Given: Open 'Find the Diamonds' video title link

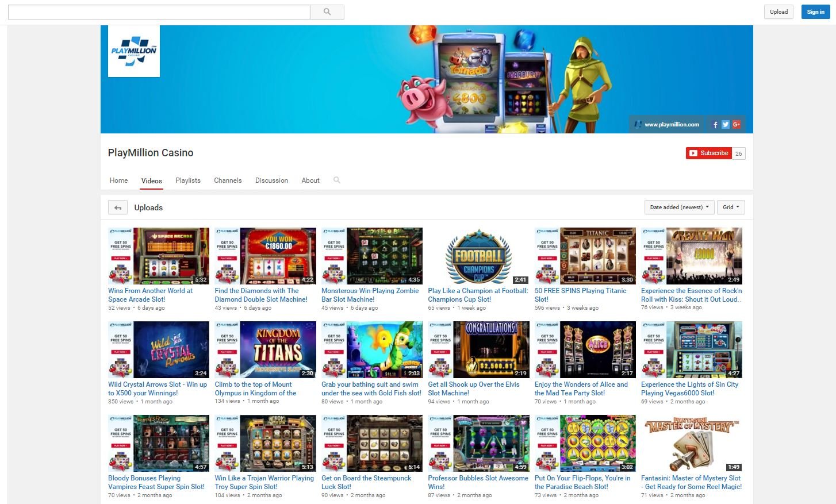Looking at the screenshot, I should (261, 295).
